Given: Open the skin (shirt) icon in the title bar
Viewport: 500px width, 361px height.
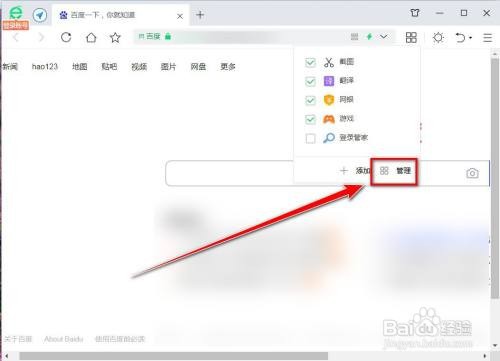Looking at the screenshot, I should [x=415, y=13].
